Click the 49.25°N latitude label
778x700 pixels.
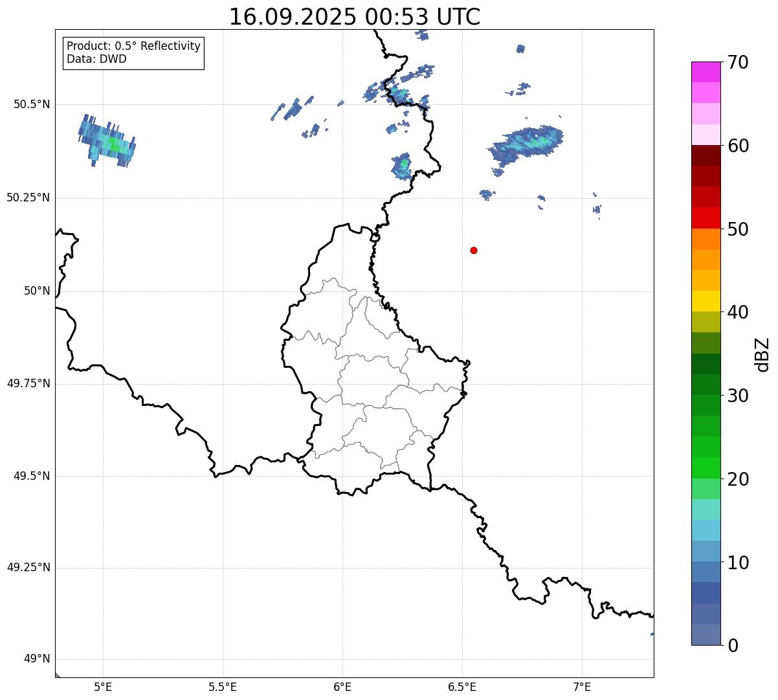pos(28,567)
